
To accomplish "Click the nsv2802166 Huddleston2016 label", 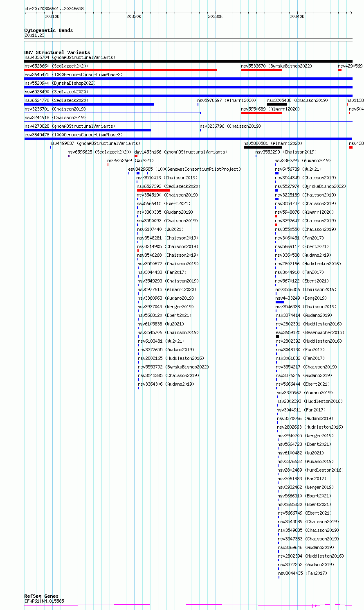I will tap(308, 264).
